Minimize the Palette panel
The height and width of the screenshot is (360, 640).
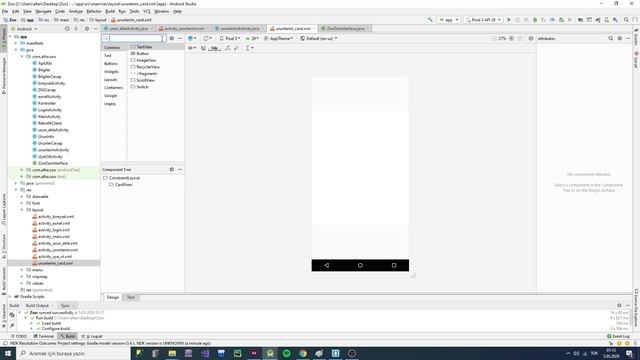click(x=180, y=38)
